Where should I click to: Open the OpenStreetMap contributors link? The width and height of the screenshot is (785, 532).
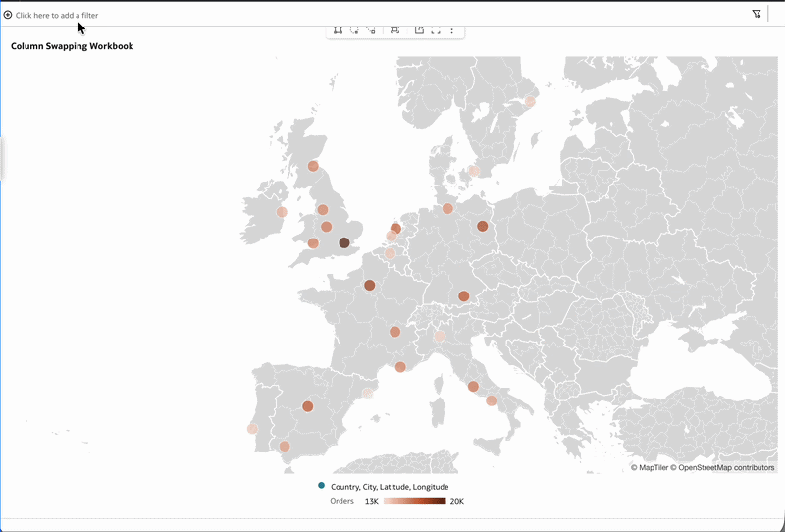[722, 468]
